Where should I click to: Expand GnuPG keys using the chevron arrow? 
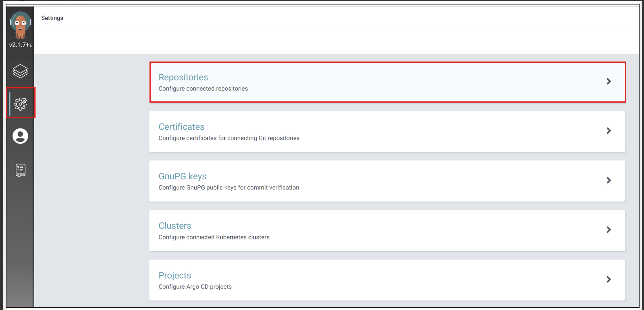tap(608, 180)
